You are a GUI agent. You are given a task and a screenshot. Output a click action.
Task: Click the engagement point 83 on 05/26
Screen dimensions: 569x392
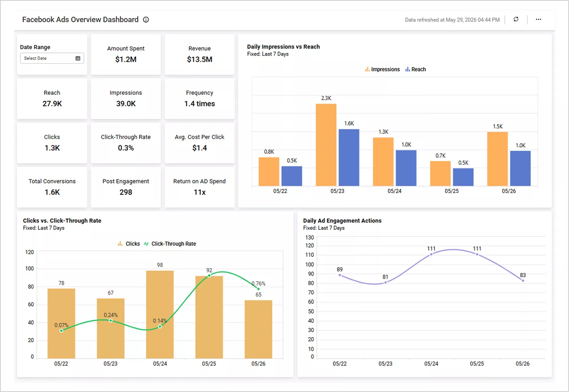pos(523,280)
